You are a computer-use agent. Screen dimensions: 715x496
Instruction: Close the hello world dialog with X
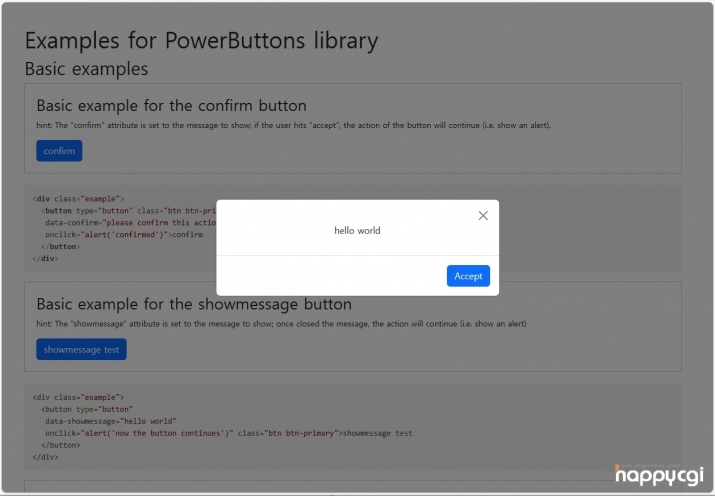coord(483,216)
